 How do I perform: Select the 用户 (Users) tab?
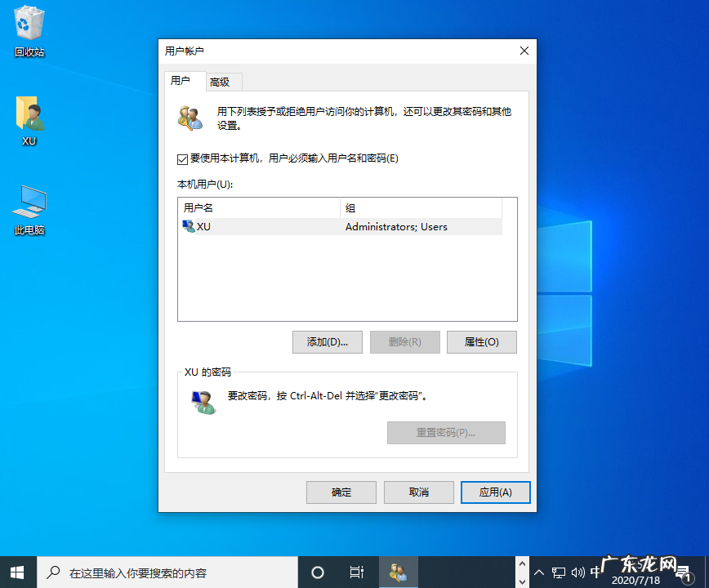185,82
